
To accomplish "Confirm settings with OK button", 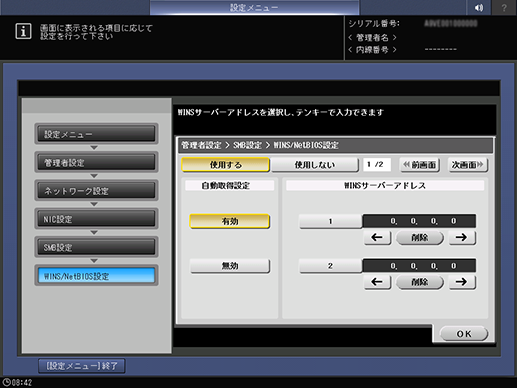I will pos(464,334).
